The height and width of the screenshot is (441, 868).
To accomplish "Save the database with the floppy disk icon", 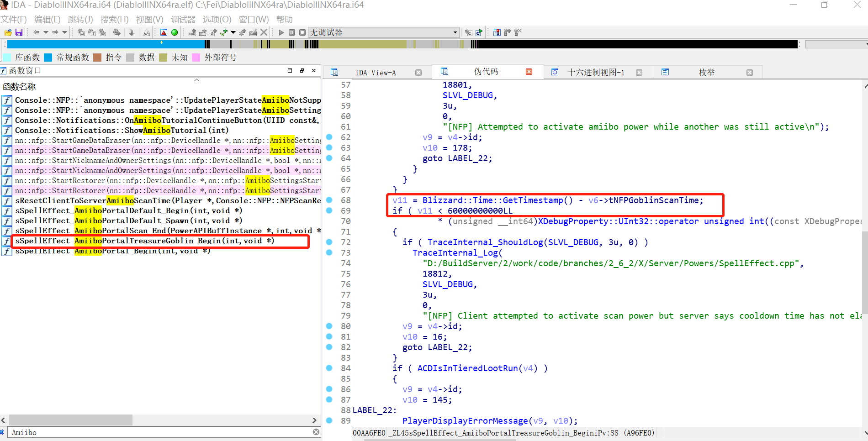I will [x=19, y=32].
